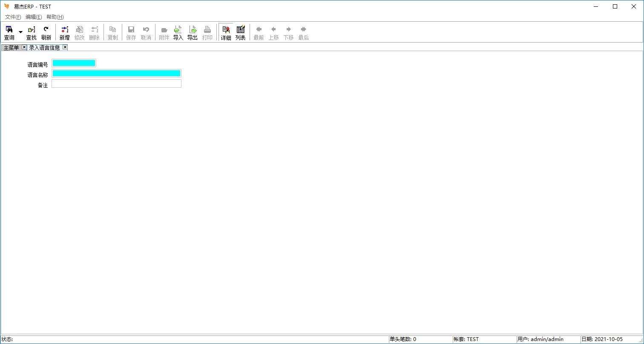Close the 主菜单 tab

point(24,47)
